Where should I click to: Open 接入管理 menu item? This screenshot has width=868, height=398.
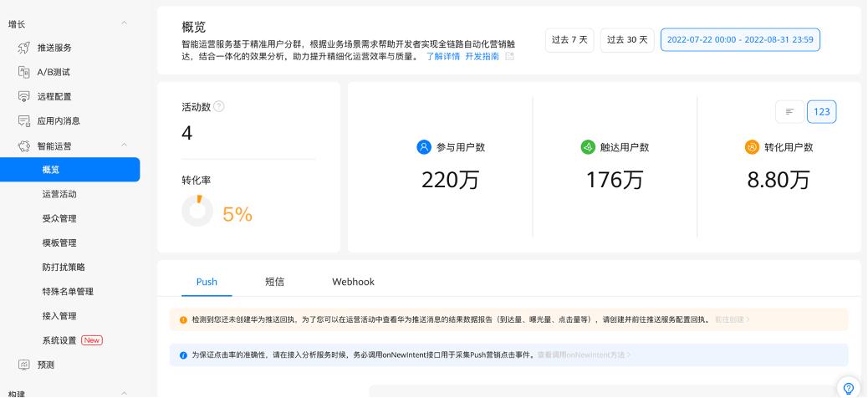[x=59, y=316]
